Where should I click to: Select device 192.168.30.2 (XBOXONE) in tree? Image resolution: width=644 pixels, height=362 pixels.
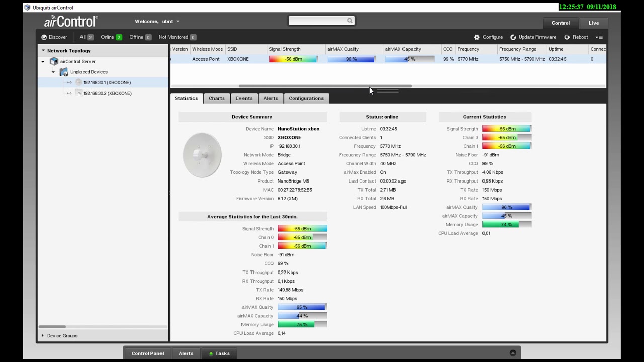(x=107, y=93)
